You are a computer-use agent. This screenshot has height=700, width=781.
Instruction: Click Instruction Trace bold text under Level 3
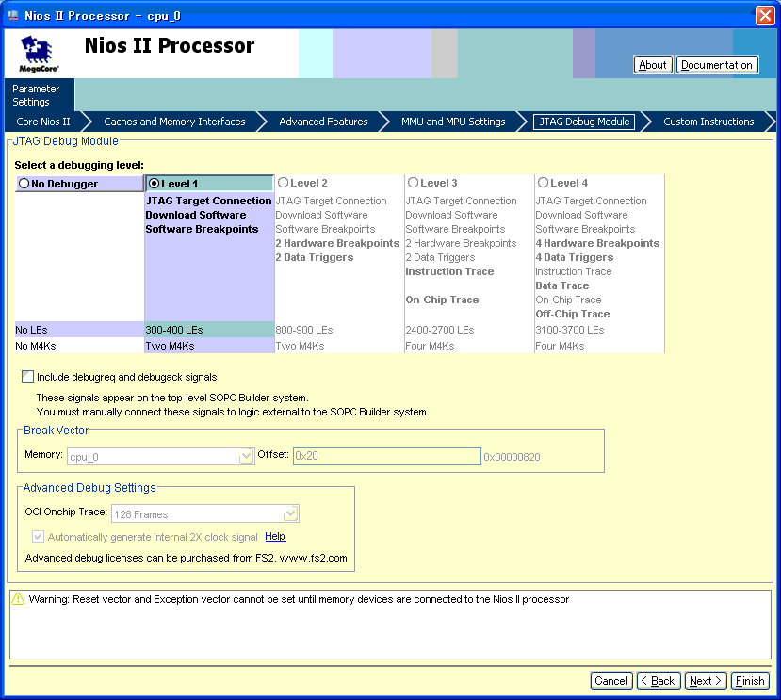coord(449,271)
